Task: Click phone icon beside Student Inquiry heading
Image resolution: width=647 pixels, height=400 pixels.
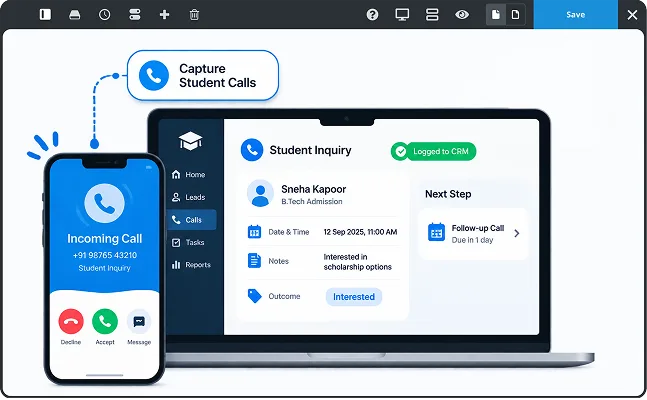Action: tap(252, 150)
